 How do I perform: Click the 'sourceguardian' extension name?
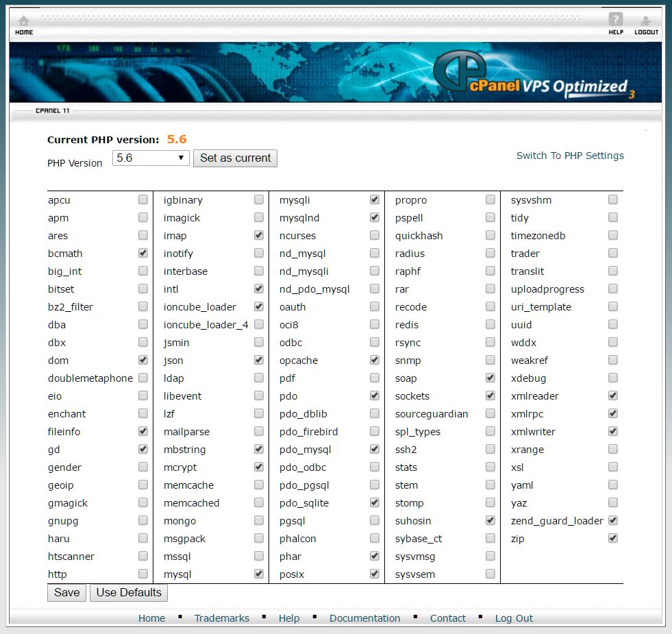[x=432, y=414]
